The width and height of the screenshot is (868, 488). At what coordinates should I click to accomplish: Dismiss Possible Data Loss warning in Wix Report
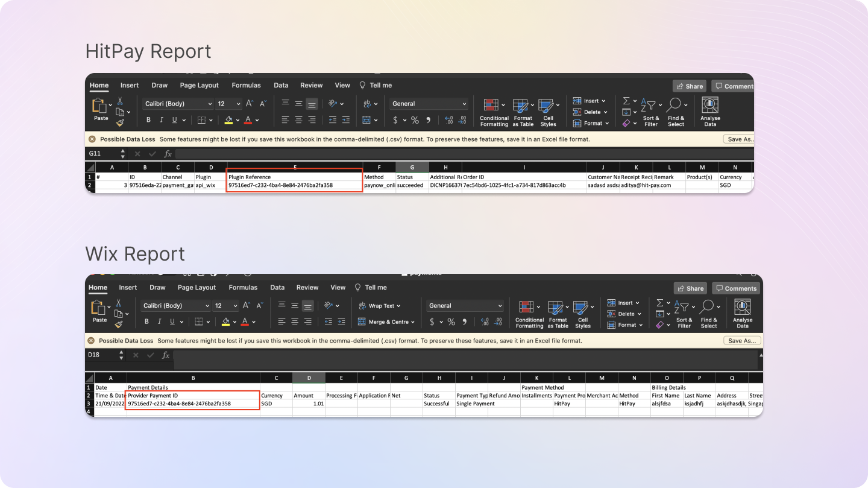[92, 341]
